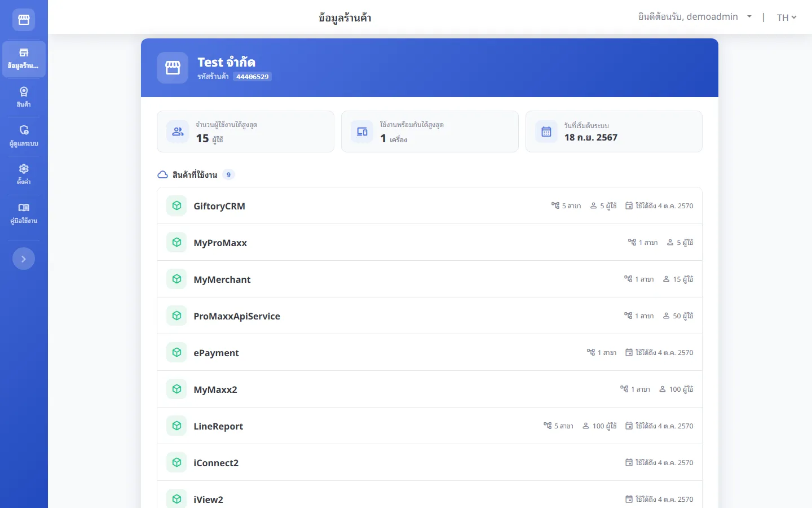Screen dimensions: 812x508
Task: Select the iConnect2 product name
Action: coord(216,463)
